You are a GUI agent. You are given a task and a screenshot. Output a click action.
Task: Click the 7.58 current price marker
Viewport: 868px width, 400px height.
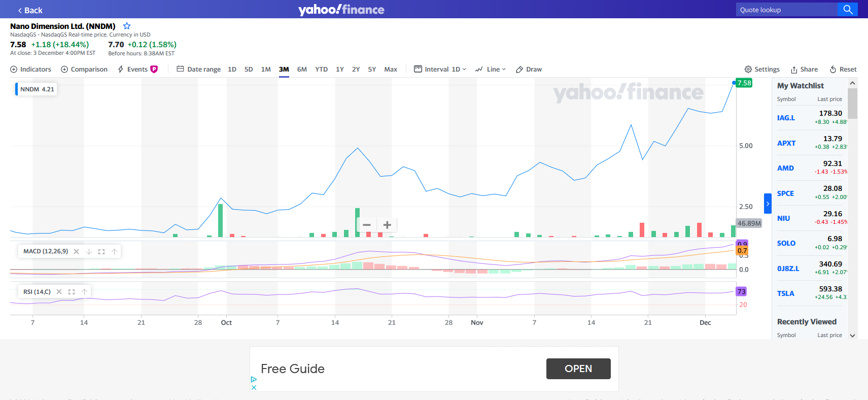coord(744,83)
